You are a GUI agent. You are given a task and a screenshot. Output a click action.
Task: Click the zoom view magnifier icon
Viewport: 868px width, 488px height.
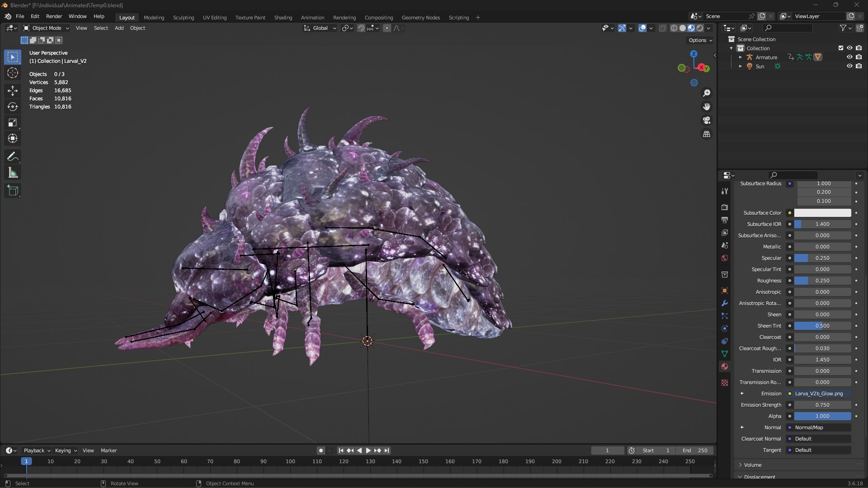(x=707, y=93)
